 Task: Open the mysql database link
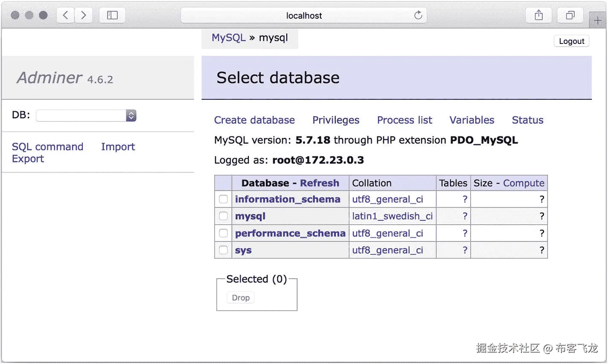point(250,216)
